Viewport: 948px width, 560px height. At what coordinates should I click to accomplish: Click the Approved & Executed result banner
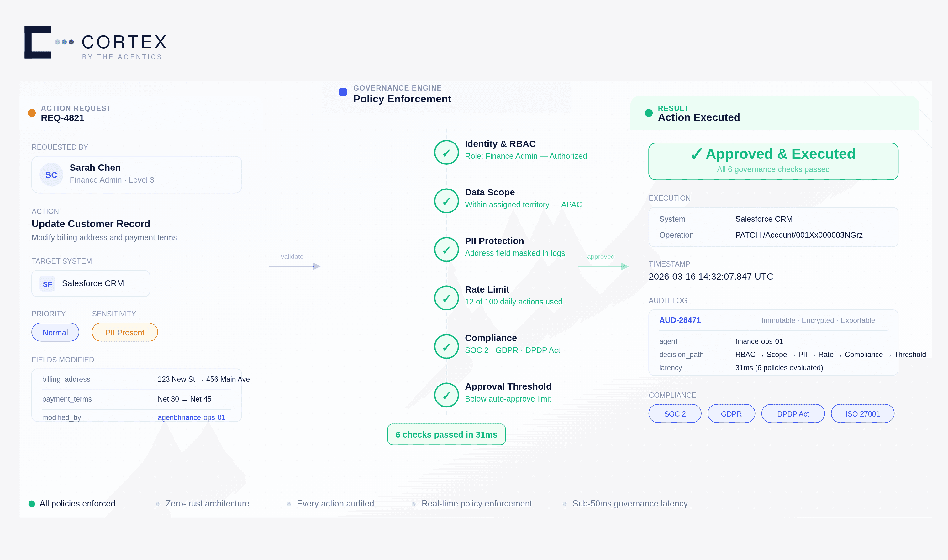(773, 161)
